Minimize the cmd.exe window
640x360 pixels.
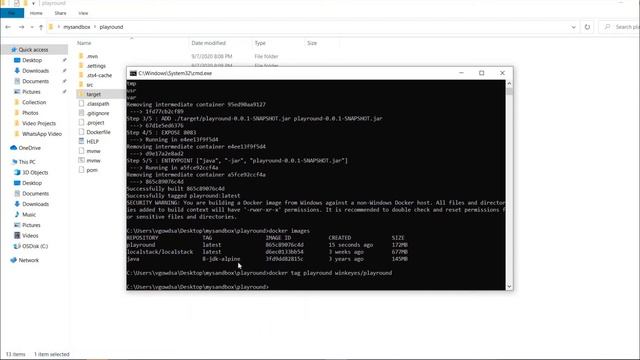pos(462,73)
